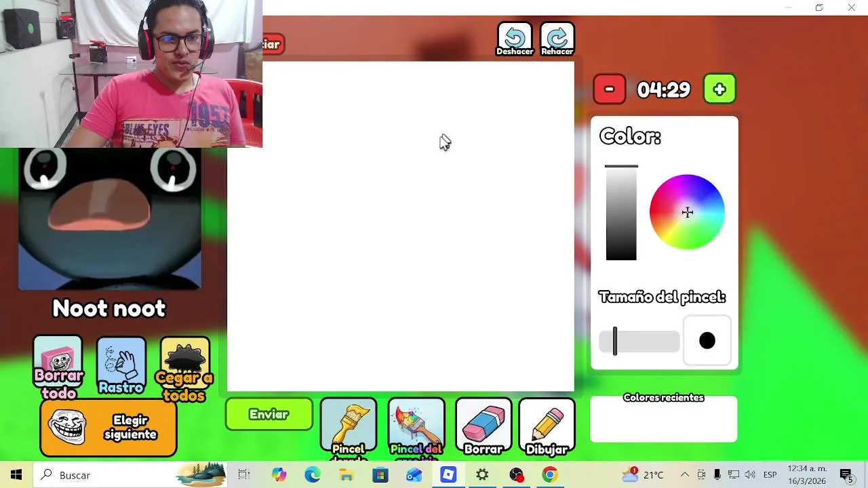Image resolution: width=868 pixels, height=488 pixels.
Task: Open Copilot from the taskbar
Action: coord(279,475)
